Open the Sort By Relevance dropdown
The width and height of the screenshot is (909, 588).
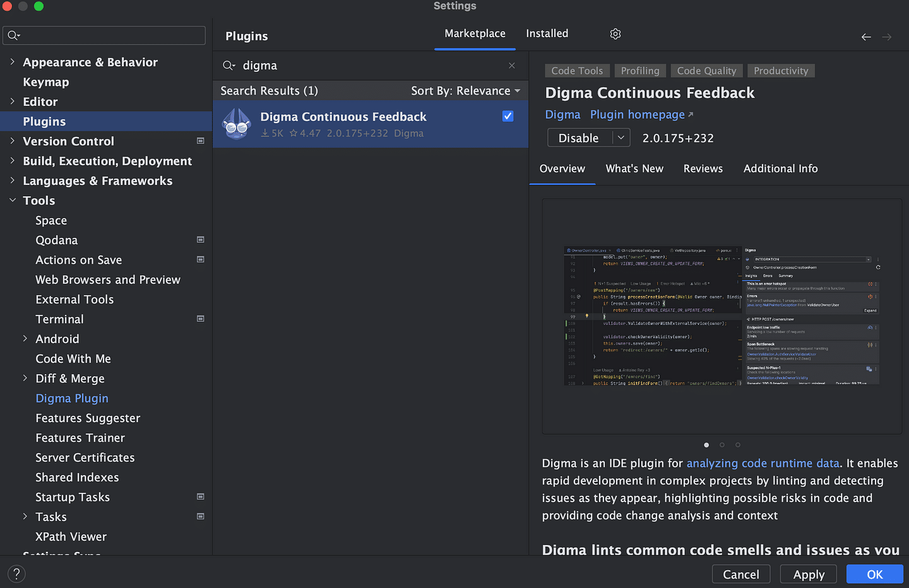[x=466, y=90]
